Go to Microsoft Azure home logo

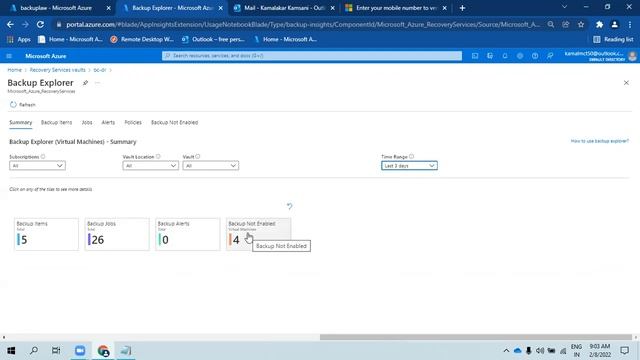[x=46, y=56]
